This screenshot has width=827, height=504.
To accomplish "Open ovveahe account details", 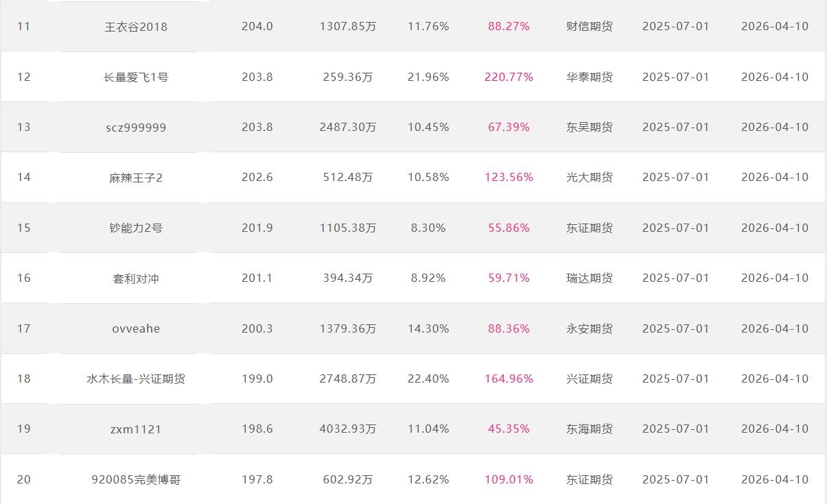I will [x=136, y=328].
